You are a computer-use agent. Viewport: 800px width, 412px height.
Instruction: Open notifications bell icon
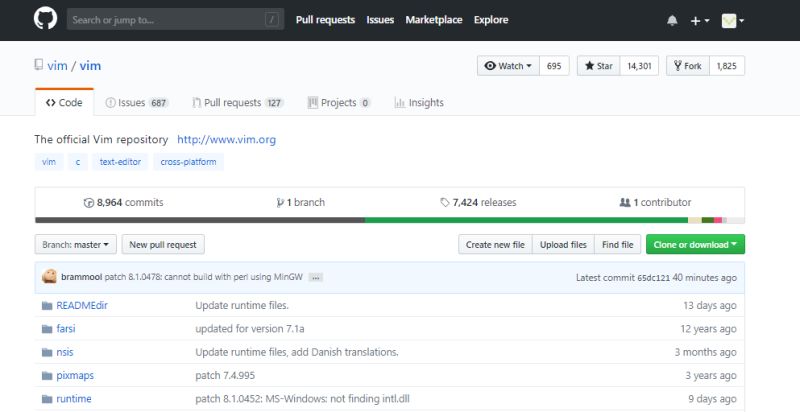(x=672, y=20)
